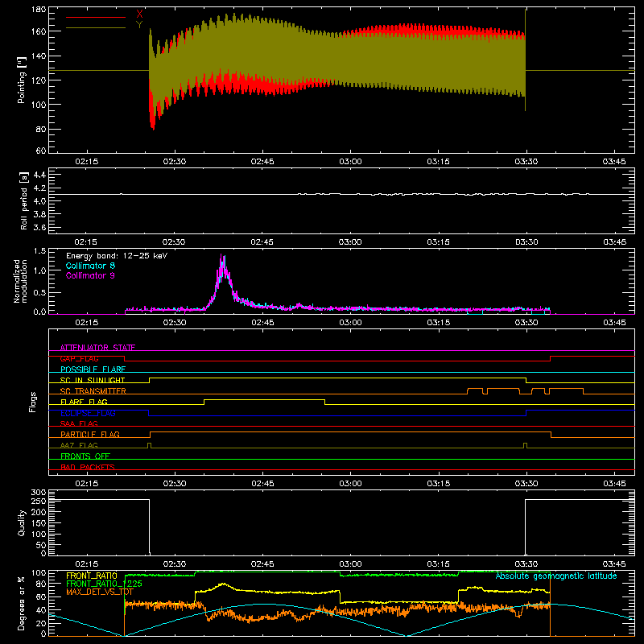Click the red X legend line in pointing plot
This screenshot has height=644, width=644.
(96, 17)
